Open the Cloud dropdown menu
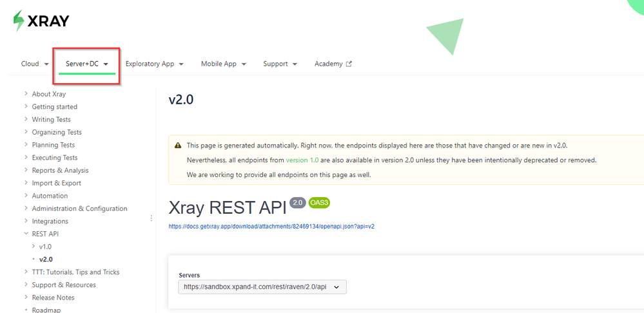Viewport: 644px width, 313px height. coord(35,64)
